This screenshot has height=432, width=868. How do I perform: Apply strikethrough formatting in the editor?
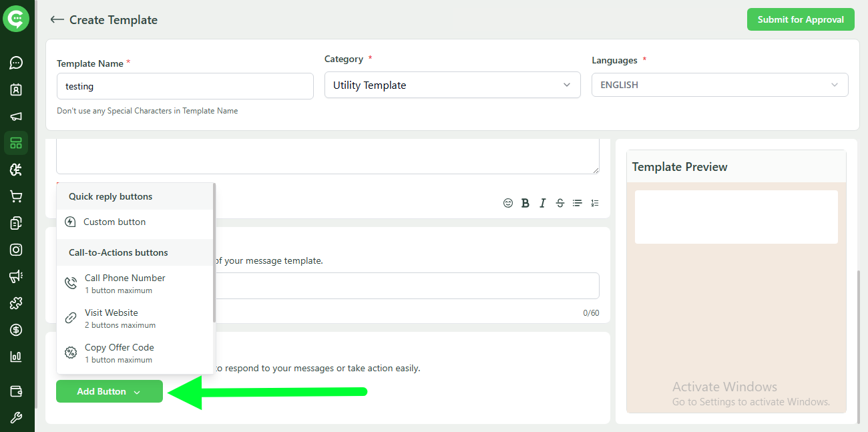coord(560,202)
